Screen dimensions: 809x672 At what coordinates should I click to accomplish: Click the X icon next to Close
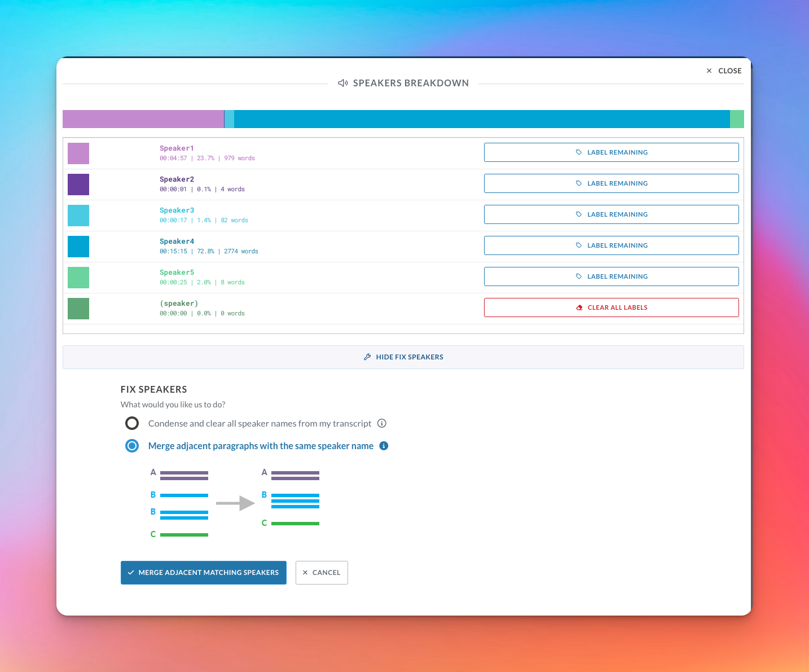(x=709, y=71)
